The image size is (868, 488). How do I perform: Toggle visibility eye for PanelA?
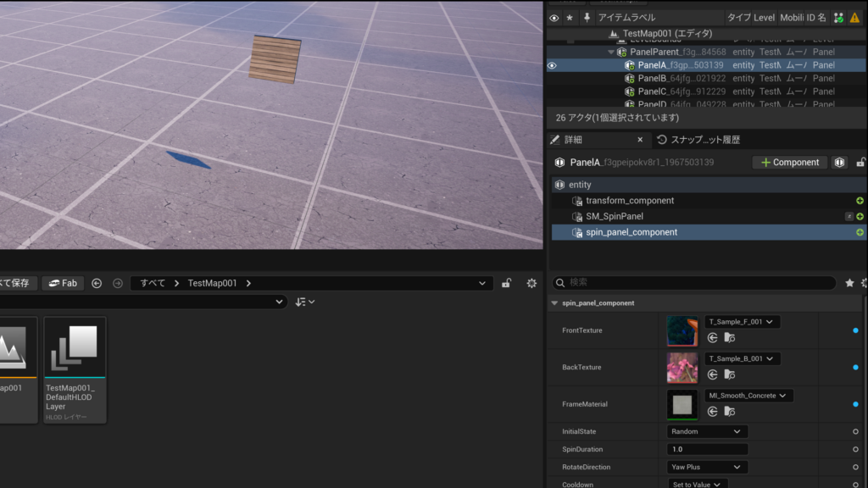[x=554, y=65]
